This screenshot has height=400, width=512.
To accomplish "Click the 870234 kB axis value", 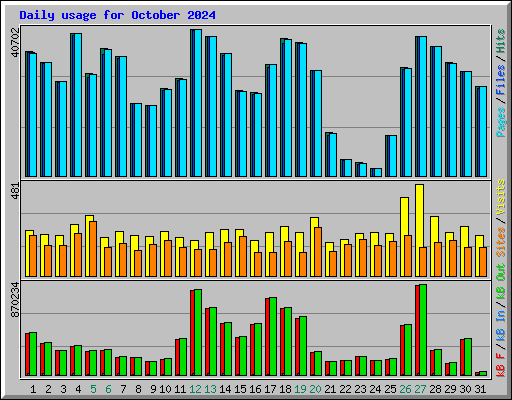I will point(15,300).
